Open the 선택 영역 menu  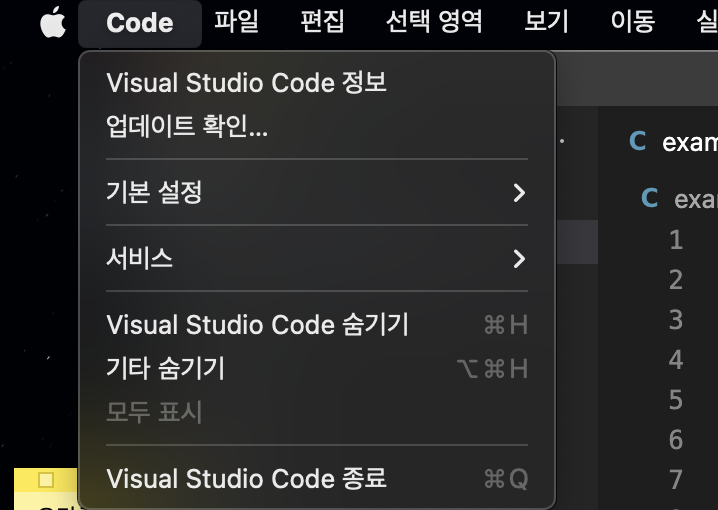(434, 22)
